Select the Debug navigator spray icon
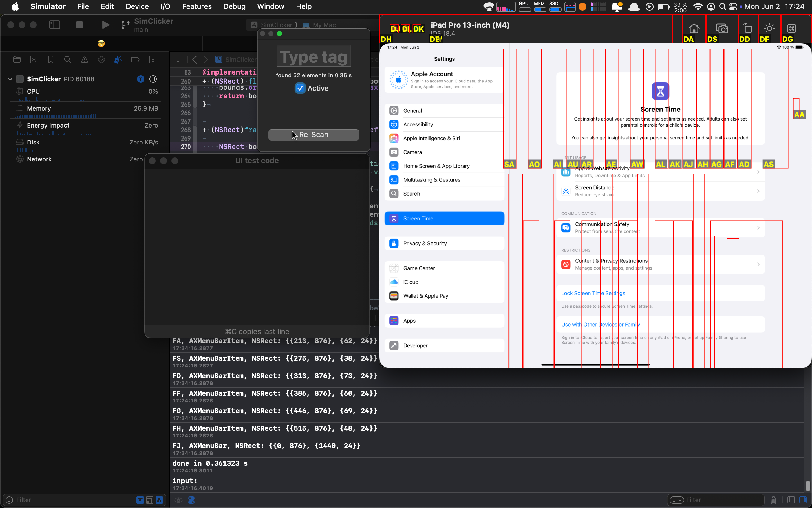 click(x=118, y=60)
